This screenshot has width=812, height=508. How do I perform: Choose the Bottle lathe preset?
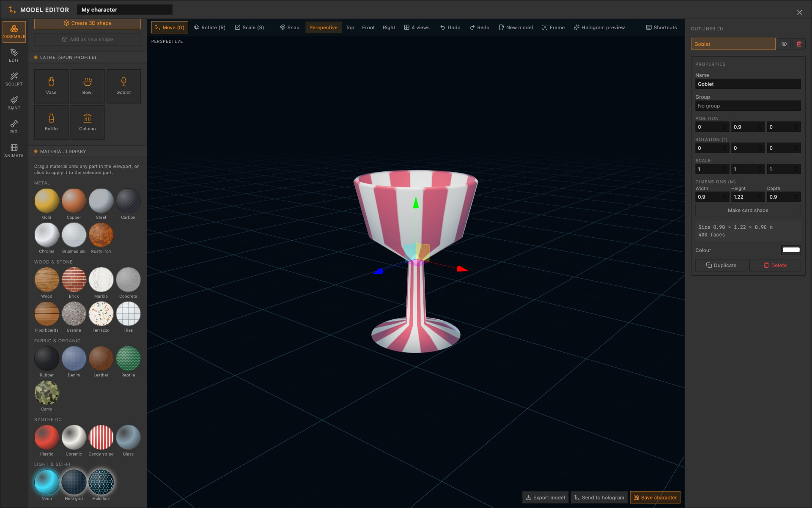click(51, 123)
